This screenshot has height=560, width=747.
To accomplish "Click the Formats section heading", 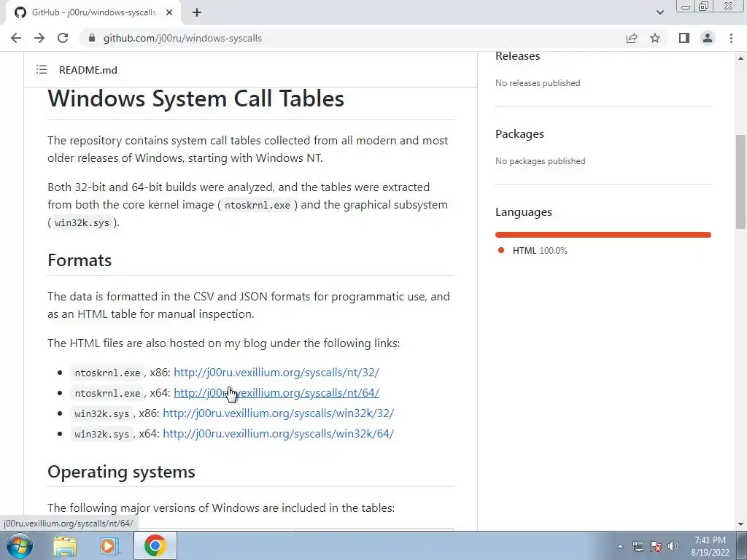I will tap(80, 260).
